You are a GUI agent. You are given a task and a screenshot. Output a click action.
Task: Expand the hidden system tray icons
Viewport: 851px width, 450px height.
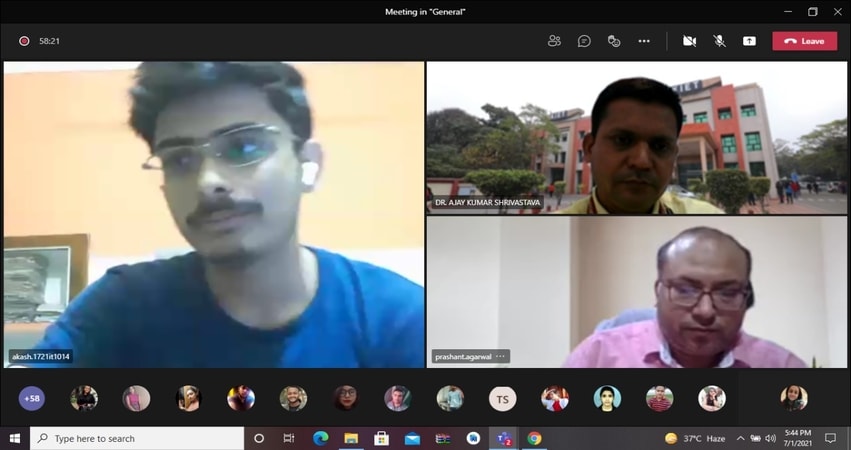click(x=740, y=438)
